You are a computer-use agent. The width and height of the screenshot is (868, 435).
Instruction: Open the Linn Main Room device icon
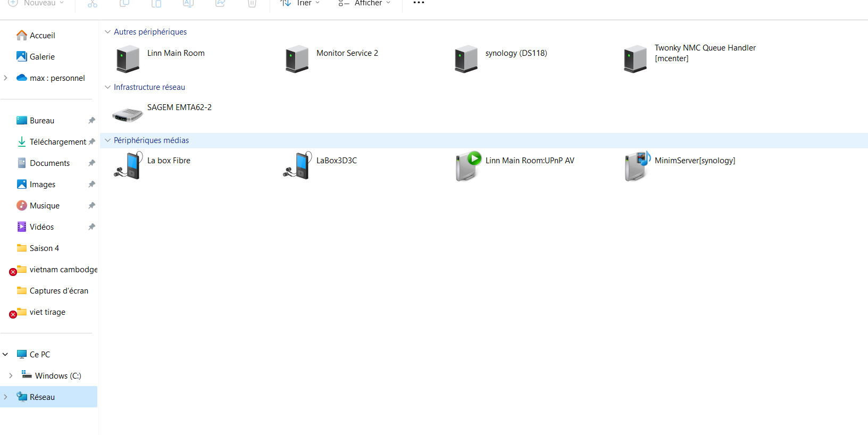pos(128,58)
